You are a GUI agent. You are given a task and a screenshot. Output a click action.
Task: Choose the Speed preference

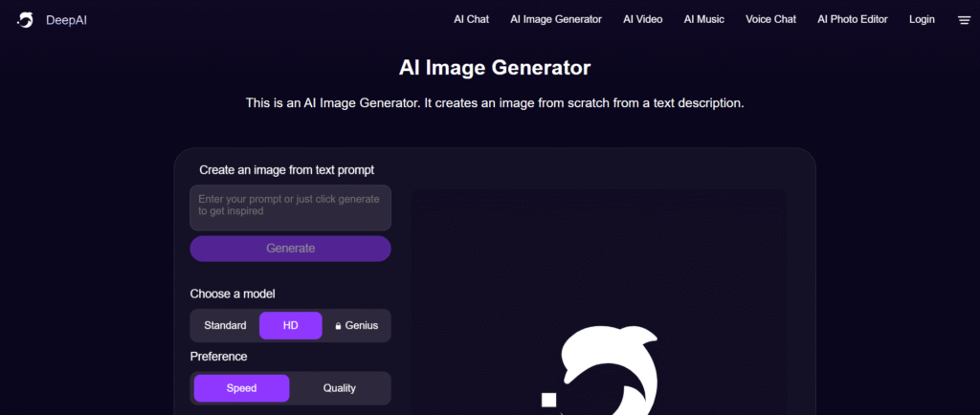point(241,388)
